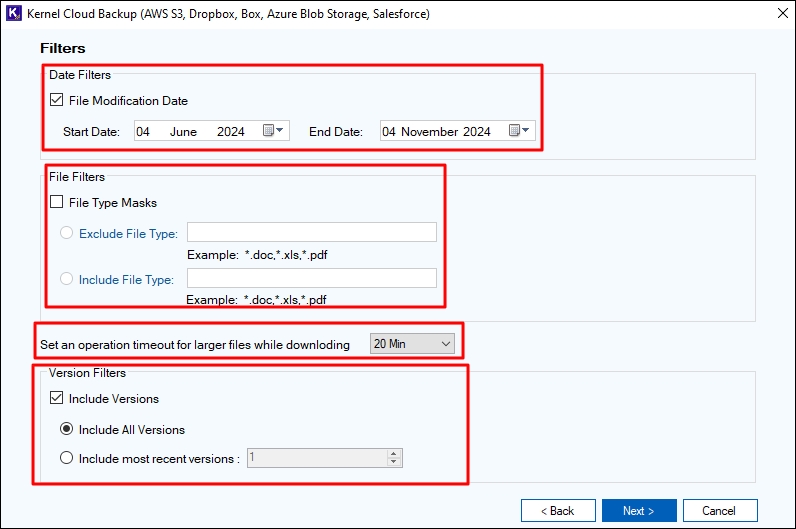Select Include File Type radio button
The image size is (796, 529).
coord(67,279)
